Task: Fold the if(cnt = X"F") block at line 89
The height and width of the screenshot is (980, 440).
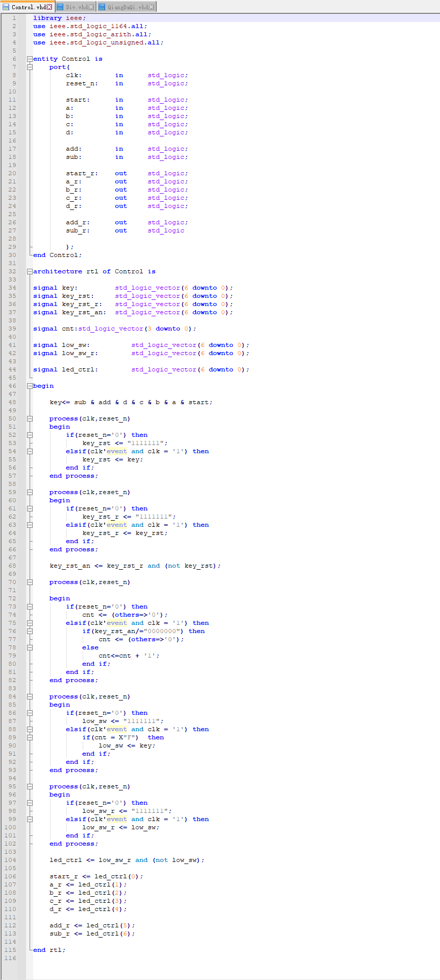Action: [30, 737]
